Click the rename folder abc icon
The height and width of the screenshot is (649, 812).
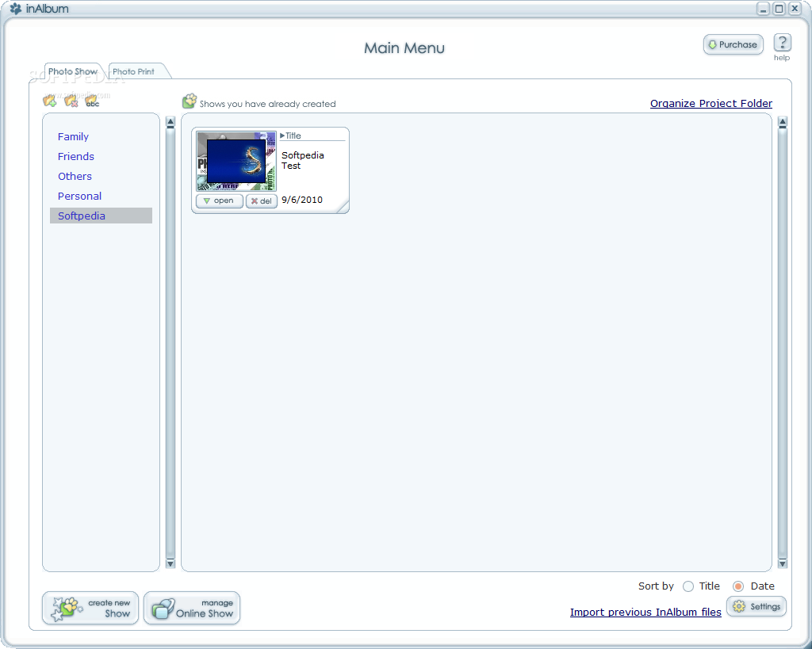click(x=92, y=101)
